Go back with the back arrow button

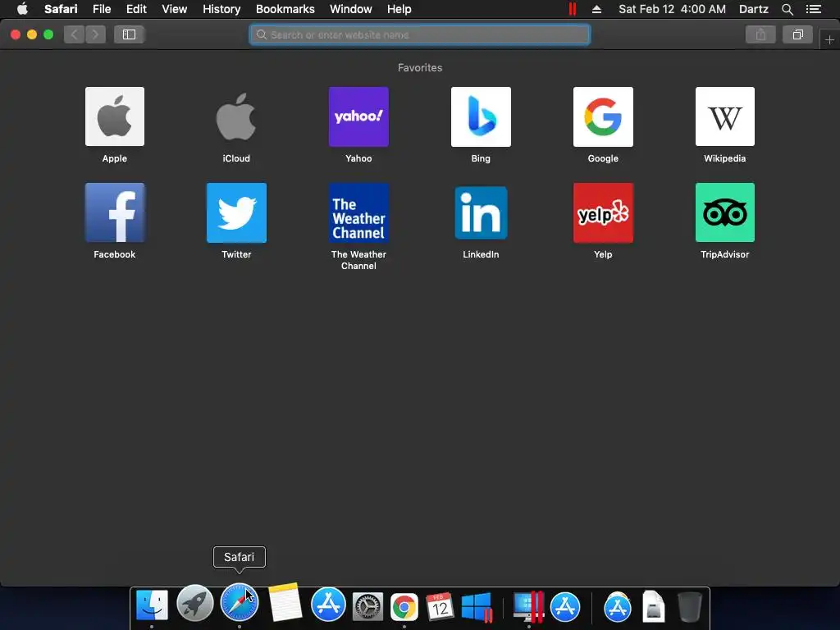[75, 34]
